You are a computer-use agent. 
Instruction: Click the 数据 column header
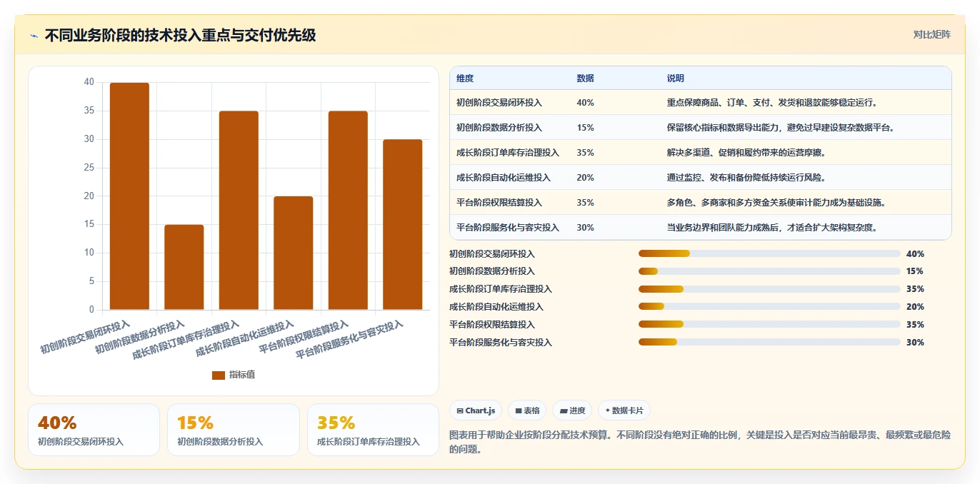pos(585,79)
